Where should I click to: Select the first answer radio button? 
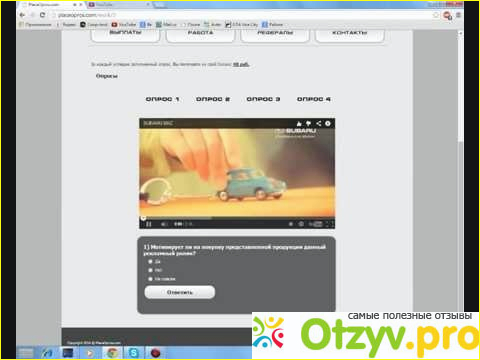(150, 262)
